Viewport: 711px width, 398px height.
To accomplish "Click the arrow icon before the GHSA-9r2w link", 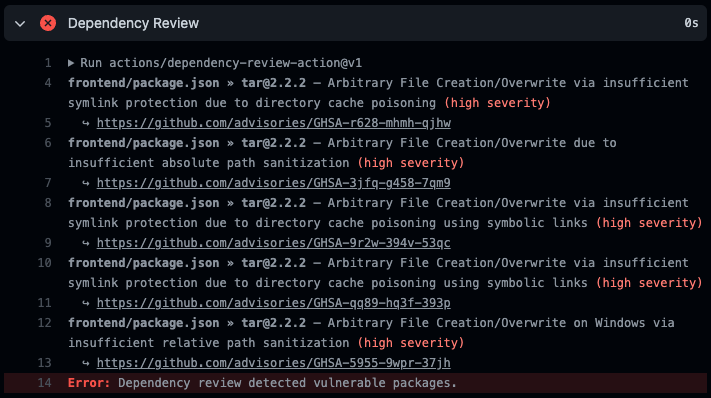I will 86,243.
